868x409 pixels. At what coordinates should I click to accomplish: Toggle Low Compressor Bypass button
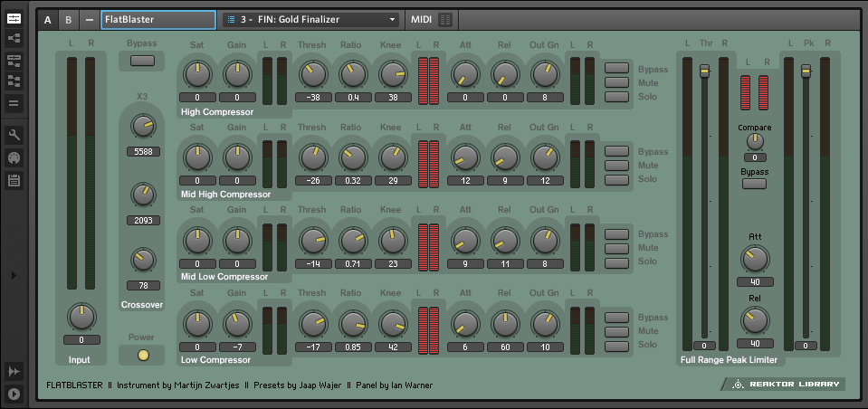pos(616,318)
